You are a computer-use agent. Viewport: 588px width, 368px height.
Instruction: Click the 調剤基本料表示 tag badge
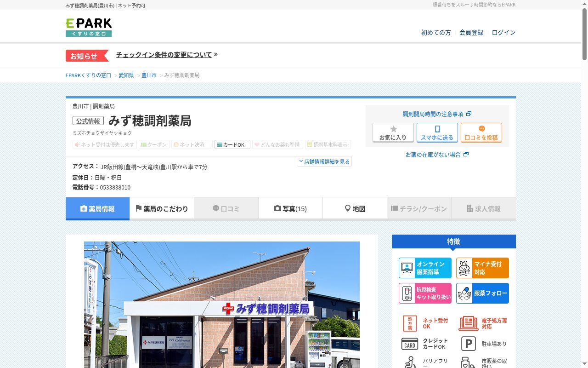[x=328, y=144]
